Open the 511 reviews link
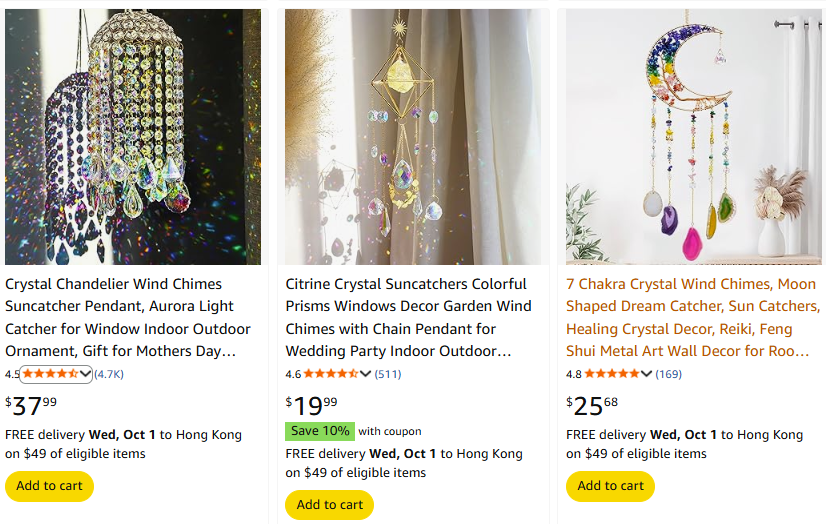This screenshot has height=524, width=826. [388, 374]
